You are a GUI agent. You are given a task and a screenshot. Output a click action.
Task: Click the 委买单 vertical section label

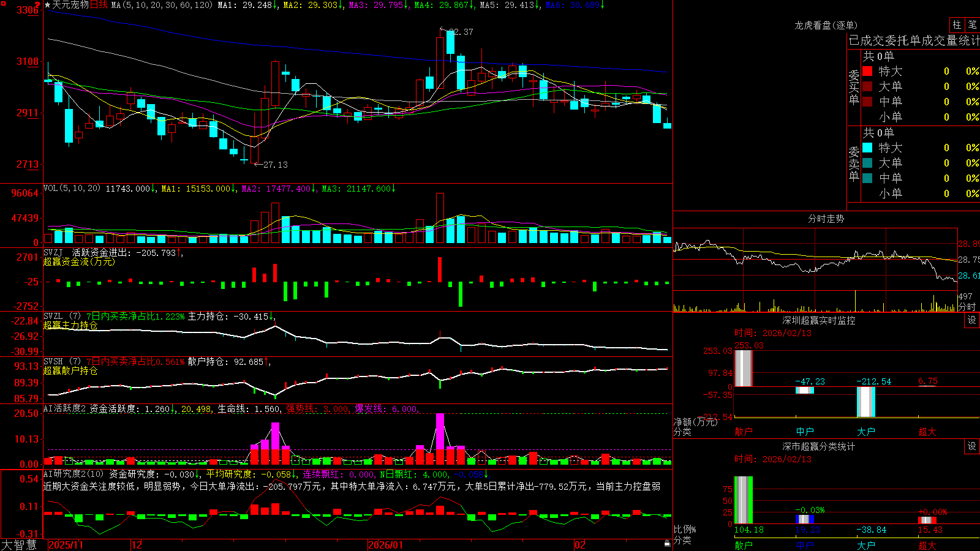854,87
